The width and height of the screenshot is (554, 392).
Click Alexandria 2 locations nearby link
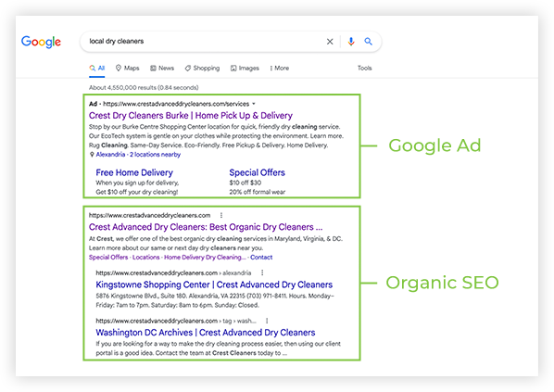pos(138,155)
